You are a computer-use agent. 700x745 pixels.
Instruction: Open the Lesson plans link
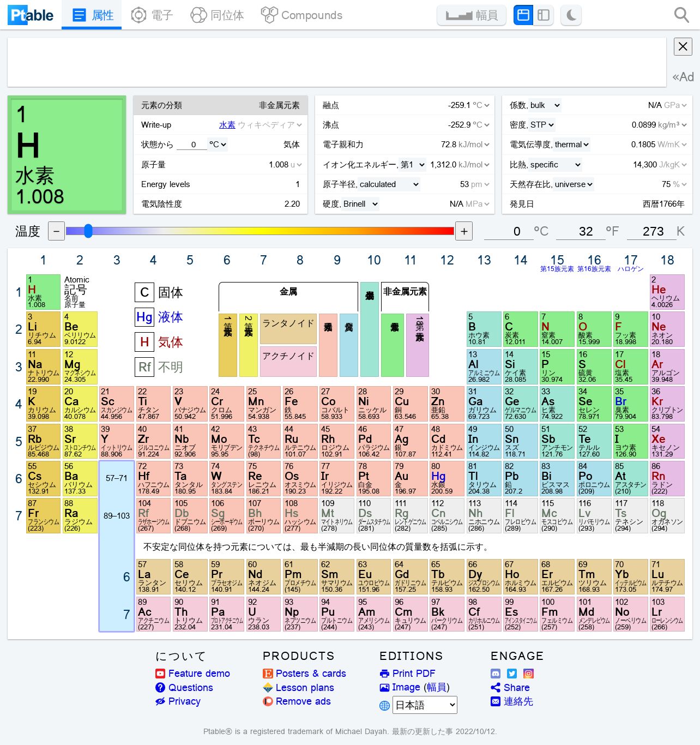[x=298, y=688]
